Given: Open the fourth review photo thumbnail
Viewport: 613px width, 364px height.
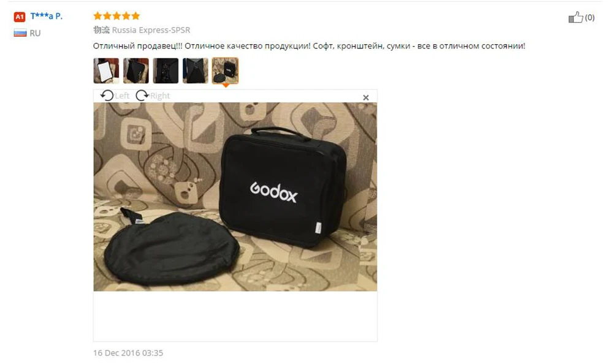Looking at the screenshot, I should (x=195, y=70).
